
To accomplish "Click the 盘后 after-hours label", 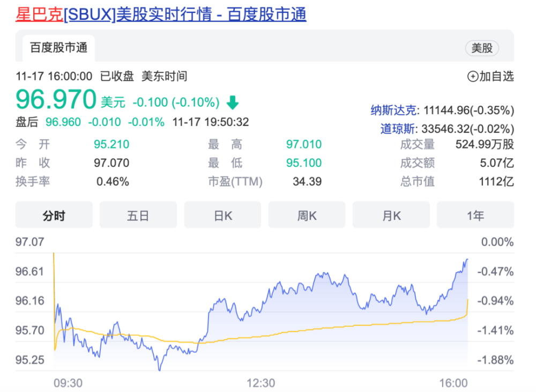I will click(27, 122).
